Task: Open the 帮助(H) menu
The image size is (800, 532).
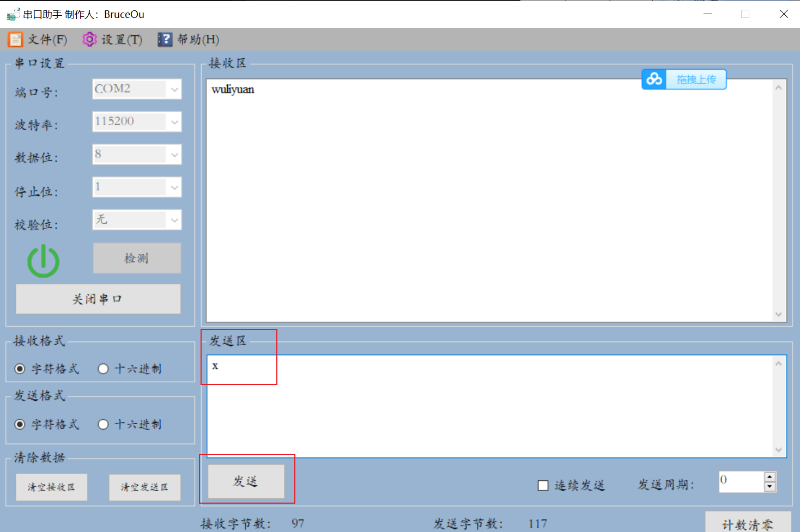Action: (189, 39)
